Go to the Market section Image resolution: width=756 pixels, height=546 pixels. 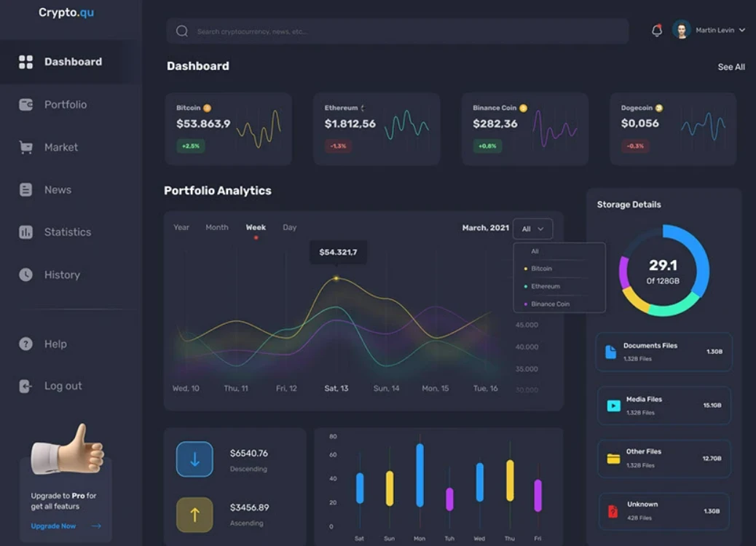(60, 147)
